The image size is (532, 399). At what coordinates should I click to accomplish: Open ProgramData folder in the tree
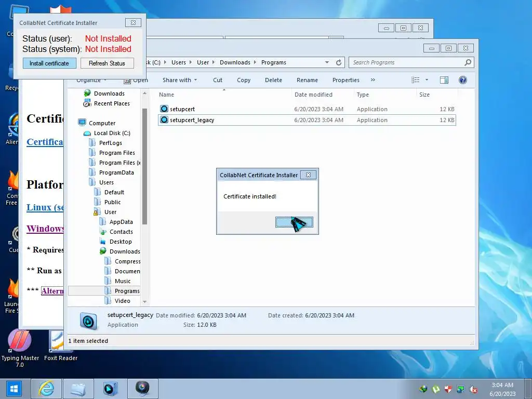pos(116,172)
